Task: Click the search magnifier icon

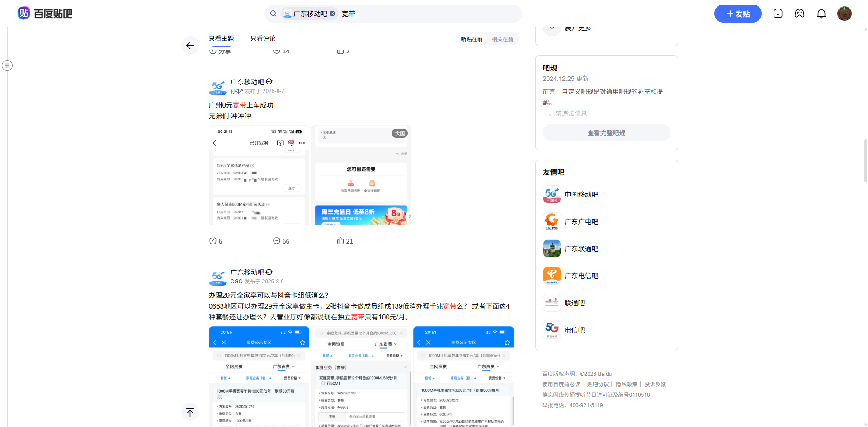Action: click(x=273, y=14)
